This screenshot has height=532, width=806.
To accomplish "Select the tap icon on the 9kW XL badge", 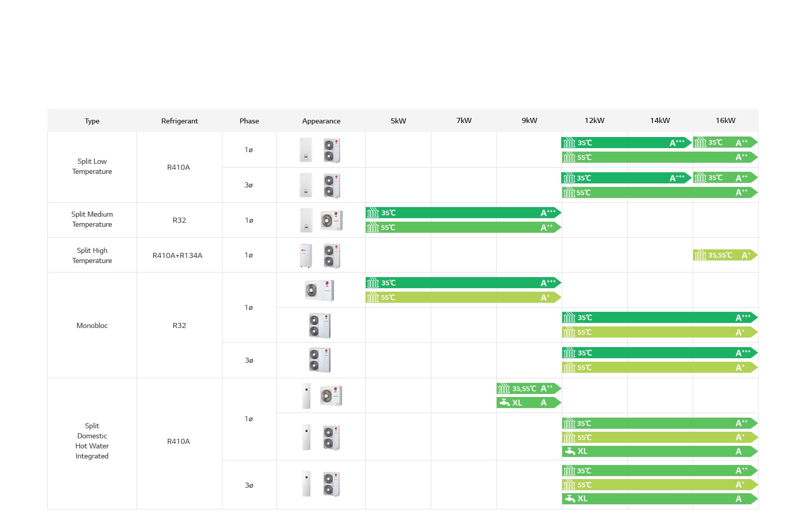I will (x=505, y=403).
